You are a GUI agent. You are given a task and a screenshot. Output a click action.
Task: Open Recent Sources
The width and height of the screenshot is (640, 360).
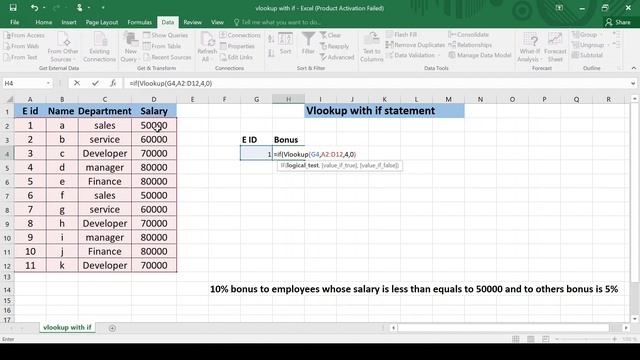(x=168, y=57)
